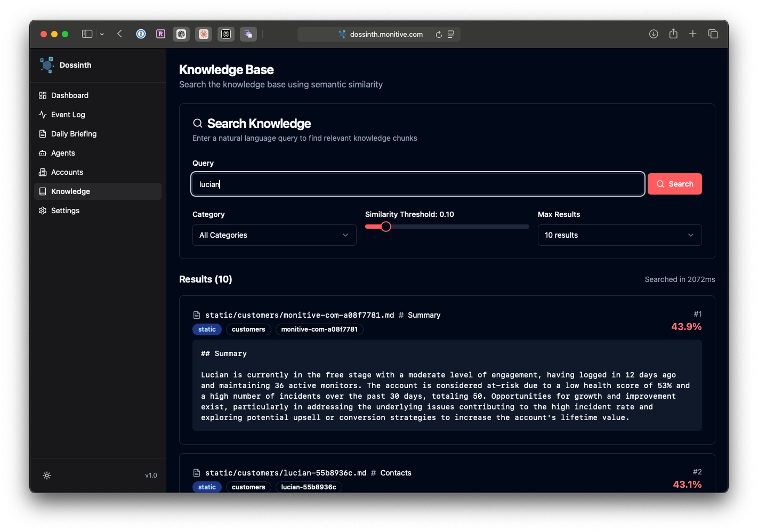Open a new tab with plus icon
Screen dimensions: 758x532
pyautogui.click(x=693, y=34)
